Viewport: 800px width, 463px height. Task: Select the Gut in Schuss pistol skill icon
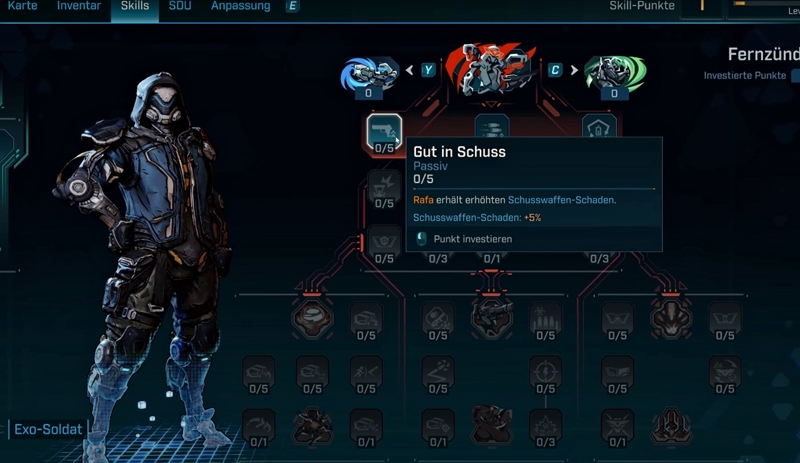[x=384, y=134]
